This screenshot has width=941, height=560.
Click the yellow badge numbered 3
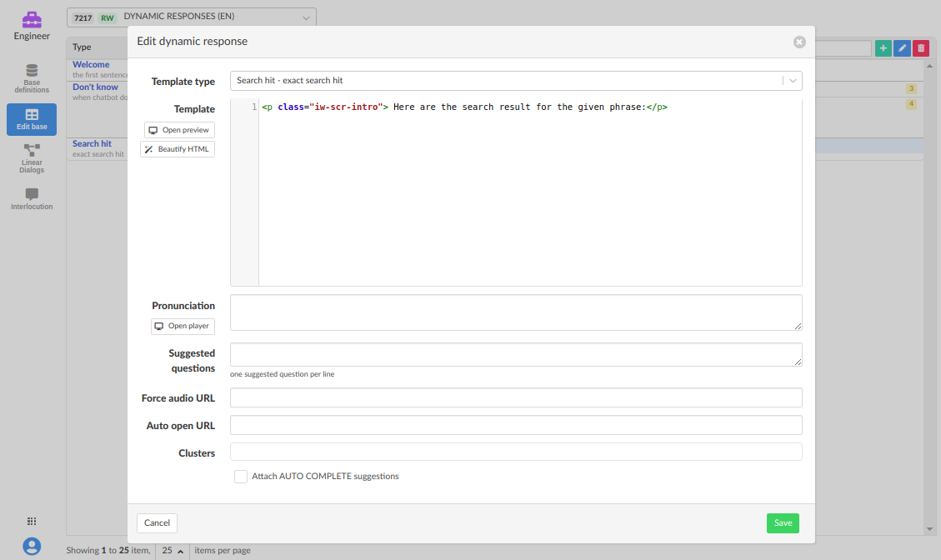(911, 89)
